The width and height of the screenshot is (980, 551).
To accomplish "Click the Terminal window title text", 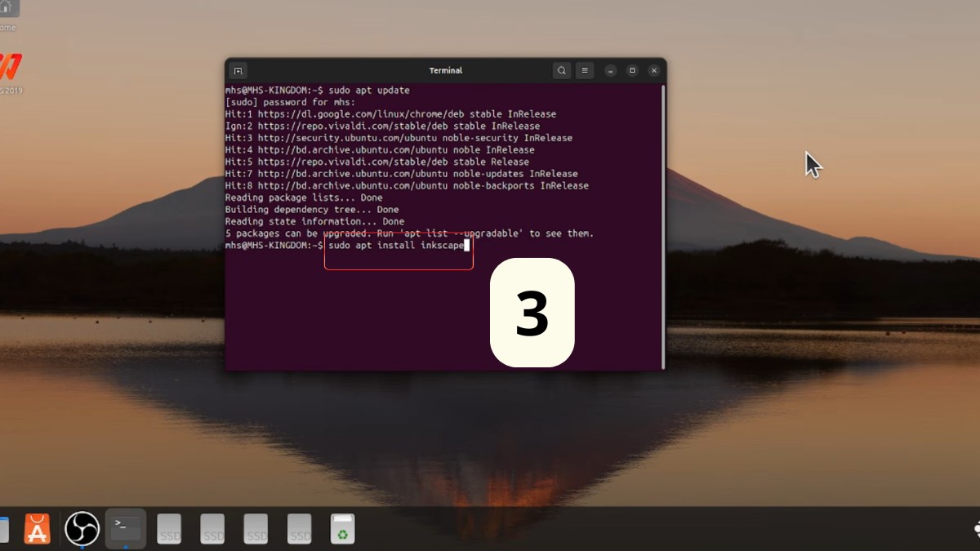I will click(x=446, y=71).
